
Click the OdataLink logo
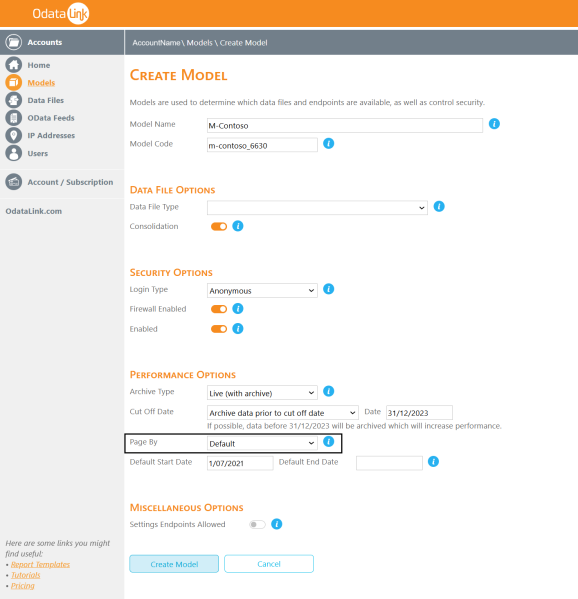point(60,14)
